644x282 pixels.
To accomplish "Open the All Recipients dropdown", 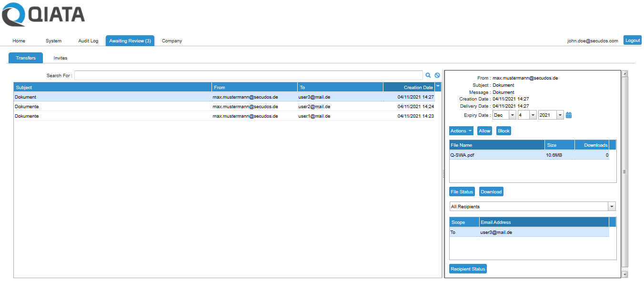I will 612,206.
